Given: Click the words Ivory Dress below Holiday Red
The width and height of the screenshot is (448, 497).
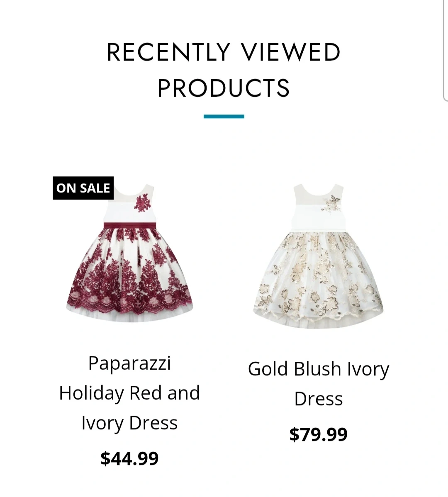Looking at the screenshot, I should pos(129,423).
